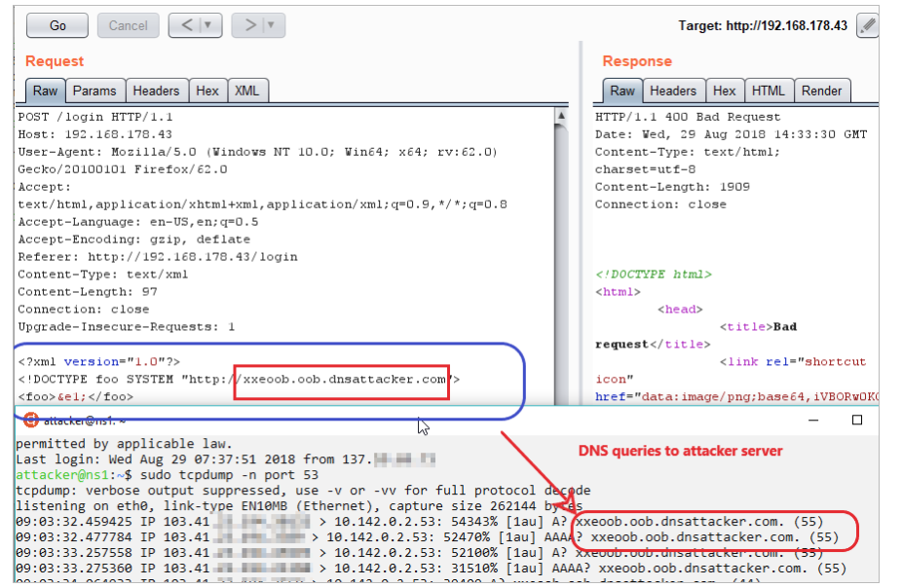Maximize the attacker@ns1 terminal window
This screenshot has width=902, height=588.
[x=857, y=421]
